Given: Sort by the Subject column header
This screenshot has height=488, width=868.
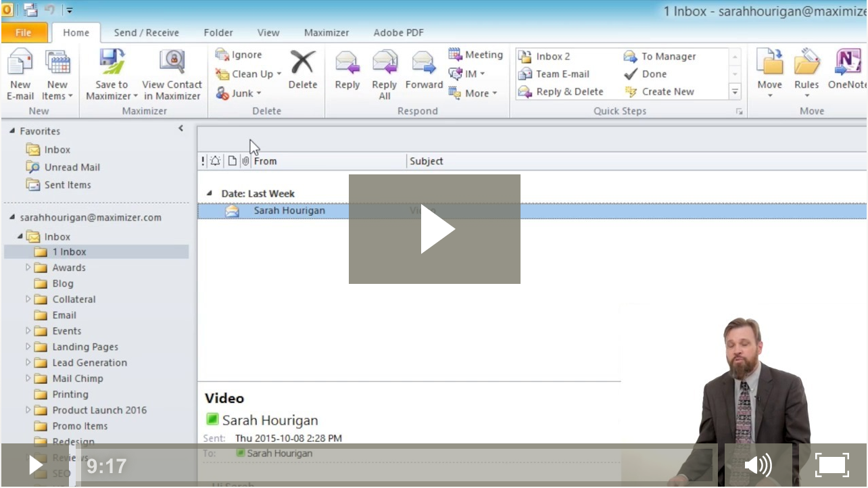Looking at the screenshot, I should pyautogui.click(x=637, y=161).
